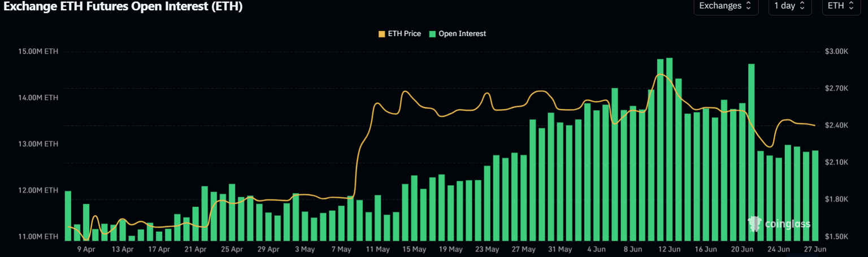
Task: Open the 1 day interval dropdown
Action: point(790,6)
